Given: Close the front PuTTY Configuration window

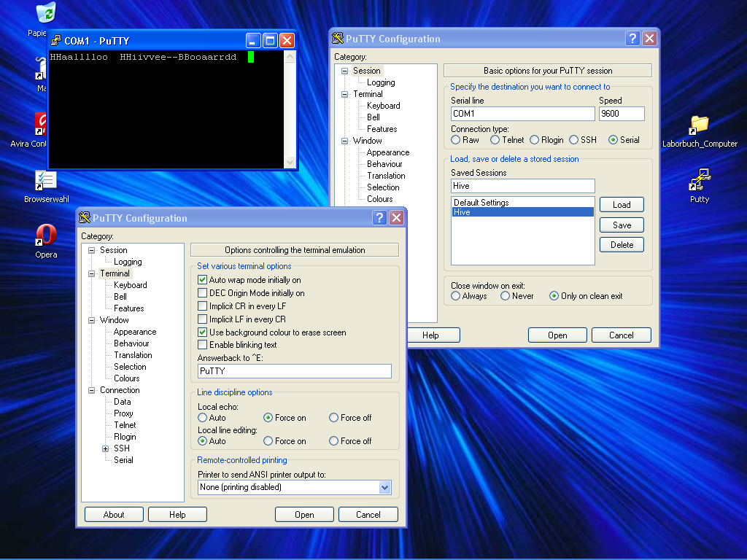Looking at the screenshot, I should [396, 217].
